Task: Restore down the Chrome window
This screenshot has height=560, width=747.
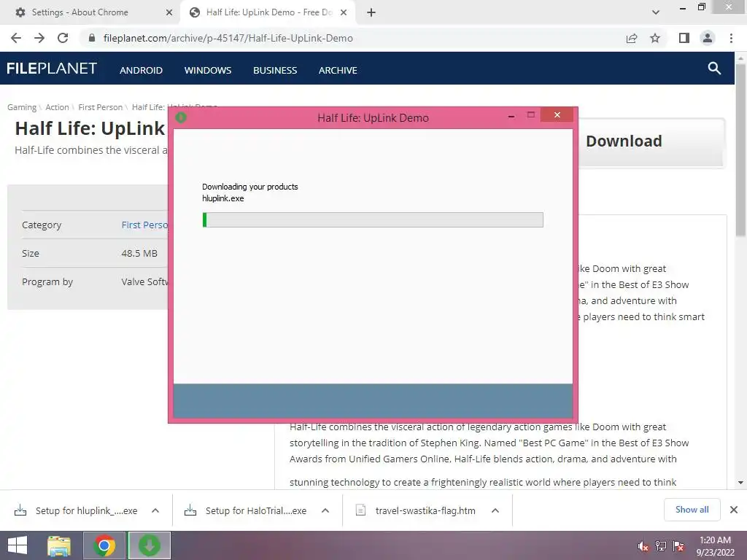Action: click(701, 7)
